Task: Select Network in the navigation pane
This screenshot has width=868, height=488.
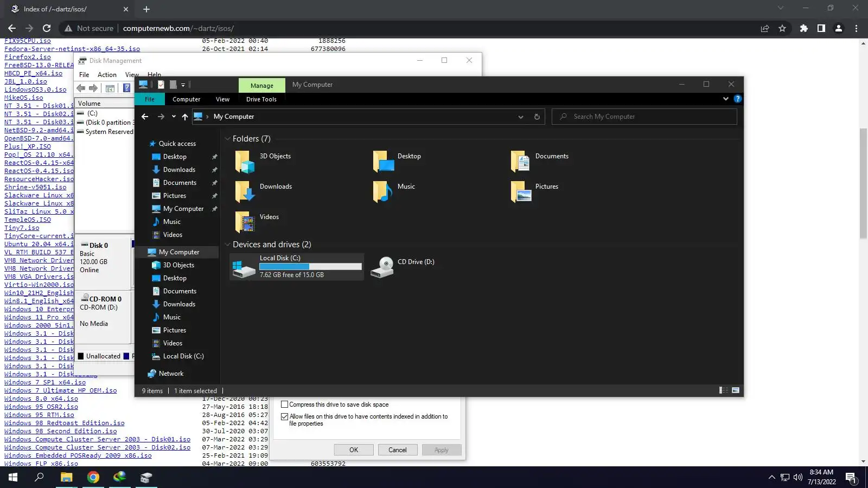Action: tap(171, 374)
